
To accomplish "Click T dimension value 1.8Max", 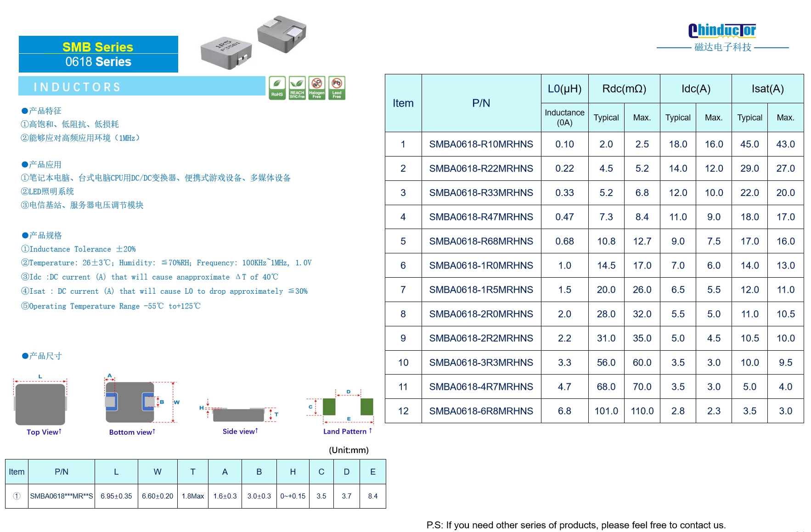I will (x=193, y=496).
